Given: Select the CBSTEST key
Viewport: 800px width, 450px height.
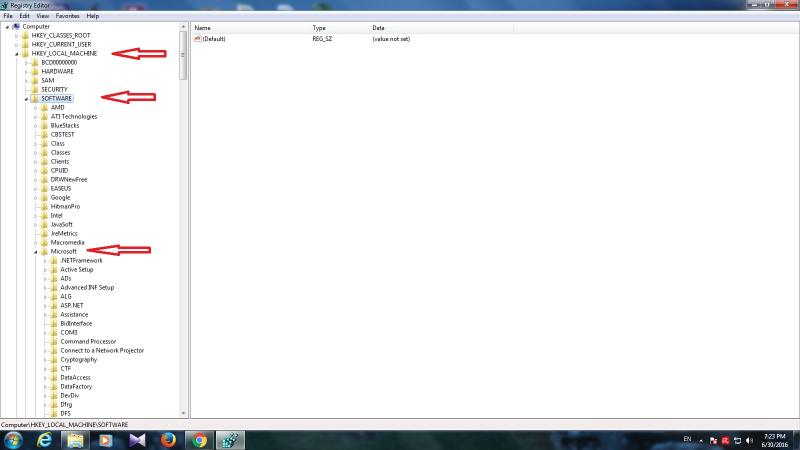Looking at the screenshot, I should pyautogui.click(x=62, y=135).
